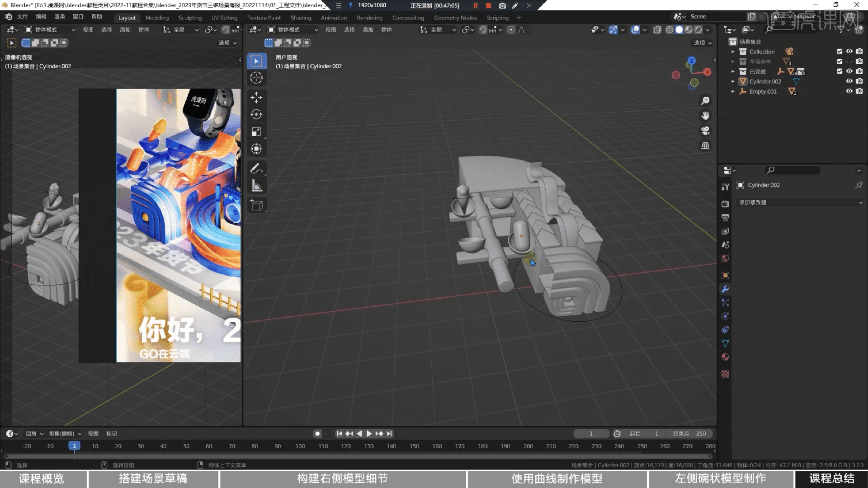This screenshot has width=868, height=488.
Task: Hide Cylinder.002 via eye icon
Action: point(849,81)
